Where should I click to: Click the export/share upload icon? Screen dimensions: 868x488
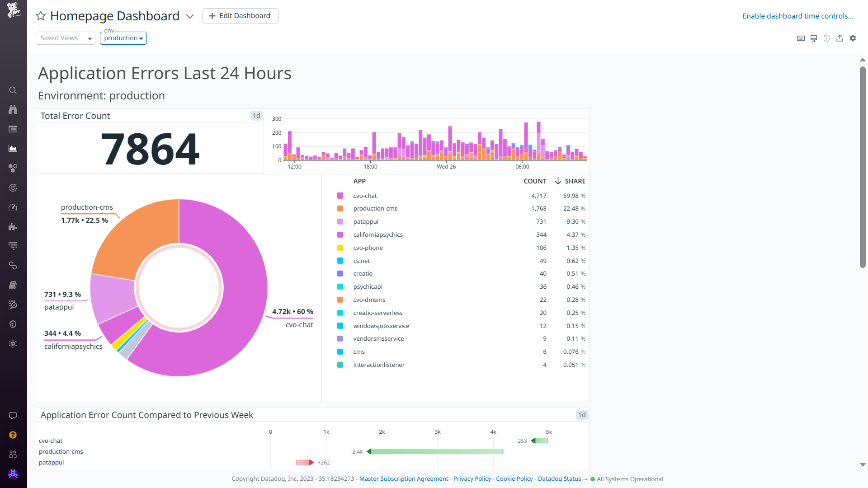[x=840, y=38]
